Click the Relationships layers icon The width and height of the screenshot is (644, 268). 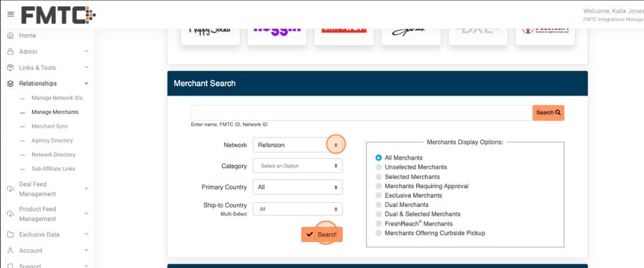10,83
